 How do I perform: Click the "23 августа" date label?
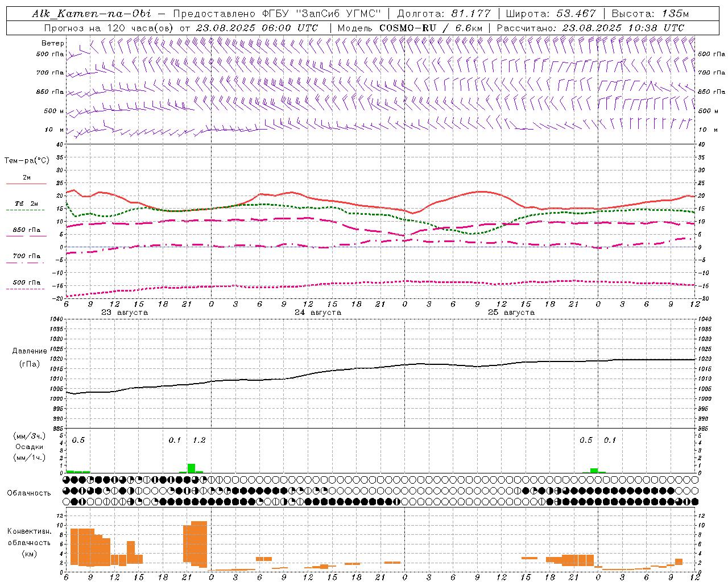[x=125, y=313]
